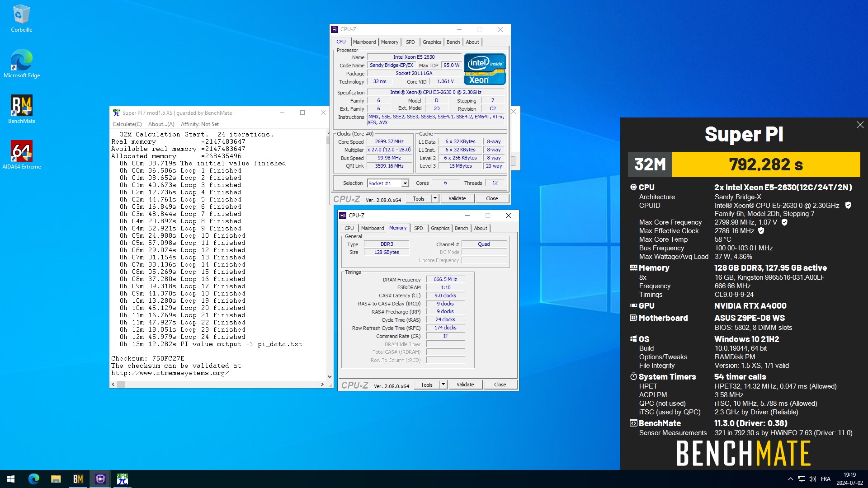The width and height of the screenshot is (868, 488).
Task: Switch to Bench tab in lower CPU-Z
Action: point(462,228)
